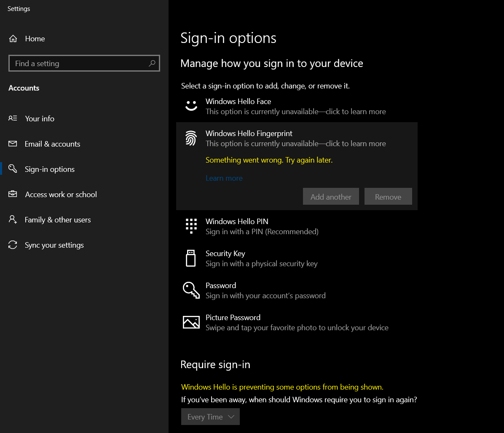
Task: Click 'Something went wrong. Try again later.' message
Action: tap(269, 160)
